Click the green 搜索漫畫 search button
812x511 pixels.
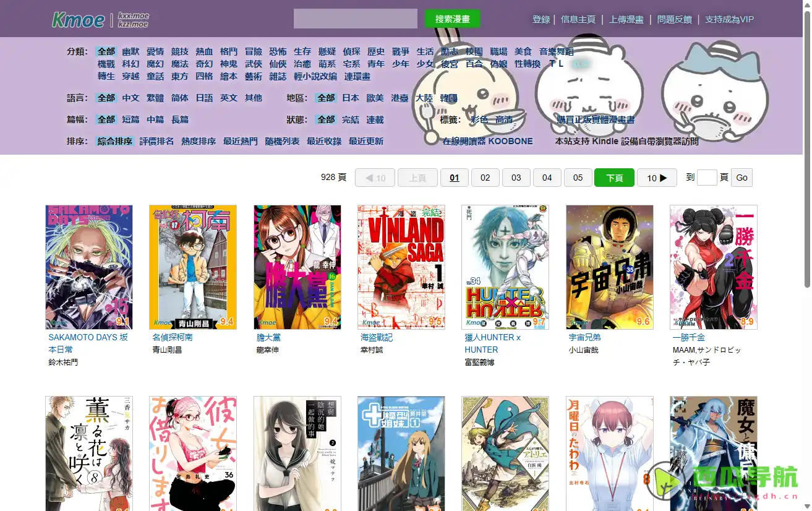tap(452, 19)
